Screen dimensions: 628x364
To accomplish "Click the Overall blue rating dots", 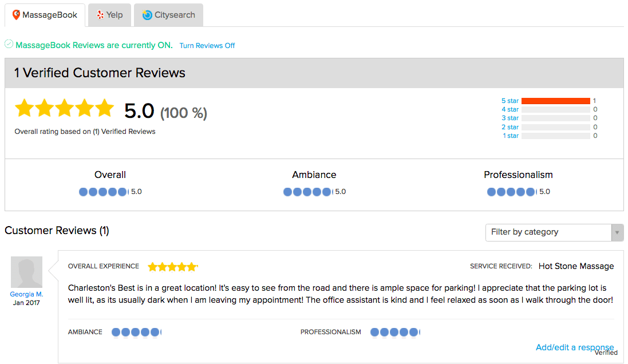I will point(104,192).
